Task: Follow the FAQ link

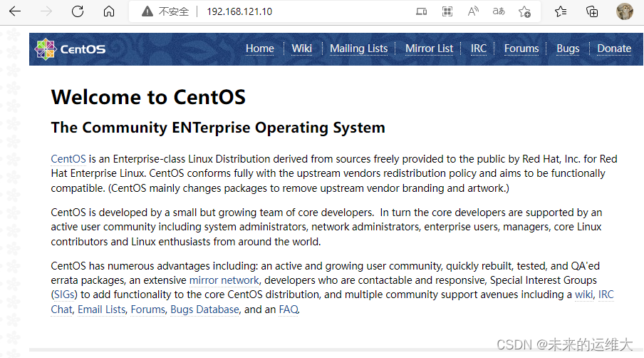Action: pyautogui.click(x=289, y=310)
